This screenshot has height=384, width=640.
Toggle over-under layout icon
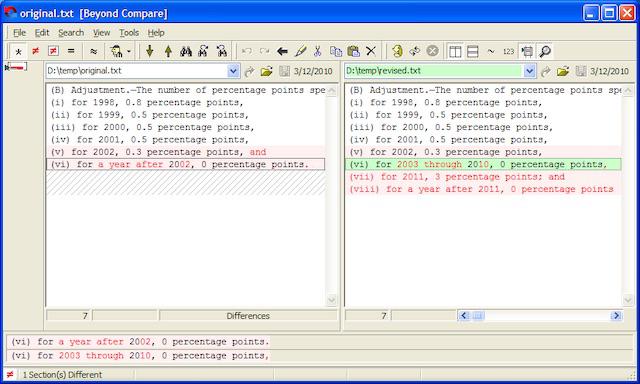[473, 51]
